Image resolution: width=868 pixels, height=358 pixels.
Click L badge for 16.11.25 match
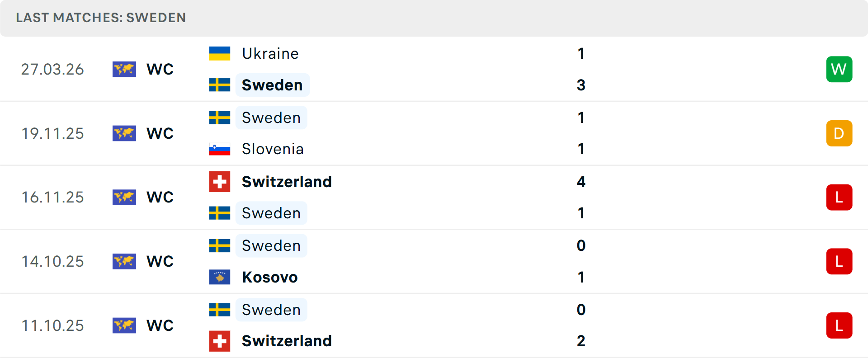tap(839, 198)
